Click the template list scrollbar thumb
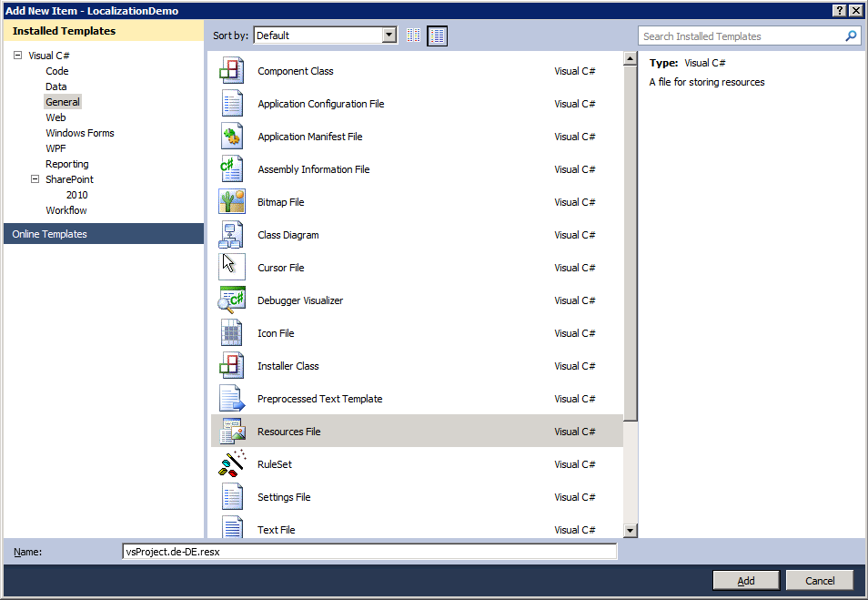868x600 pixels. 630,243
